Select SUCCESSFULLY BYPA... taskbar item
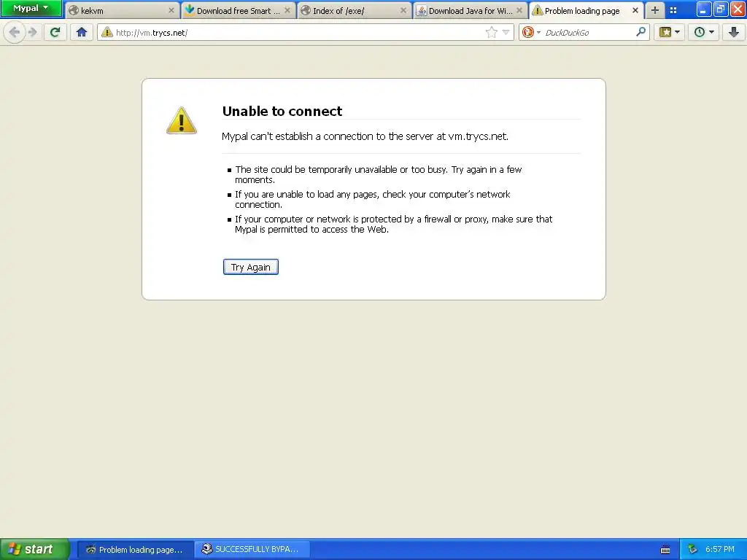The width and height of the screenshot is (747, 560). coord(252,550)
